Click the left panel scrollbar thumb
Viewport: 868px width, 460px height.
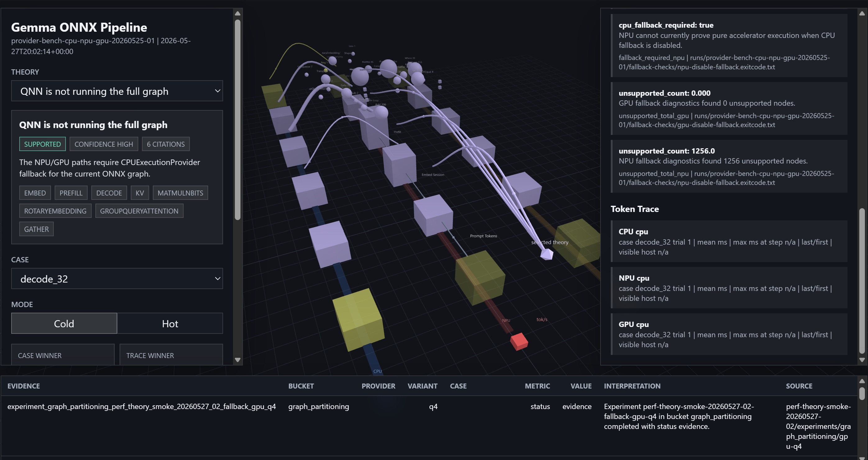coord(238,120)
